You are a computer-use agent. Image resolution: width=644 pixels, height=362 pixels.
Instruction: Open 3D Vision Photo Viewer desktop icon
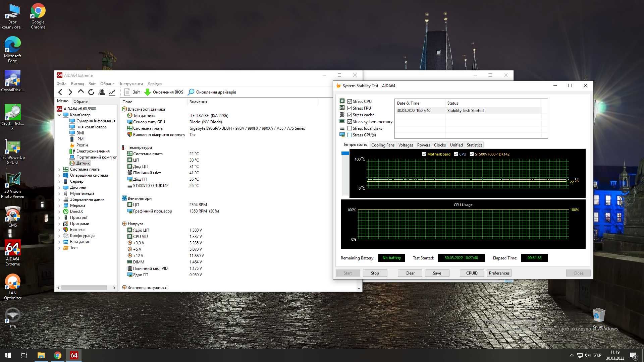coord(13,185)
